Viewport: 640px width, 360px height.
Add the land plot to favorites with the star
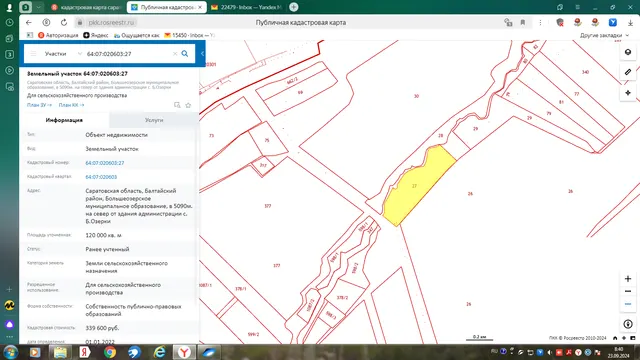pos(188,105)
